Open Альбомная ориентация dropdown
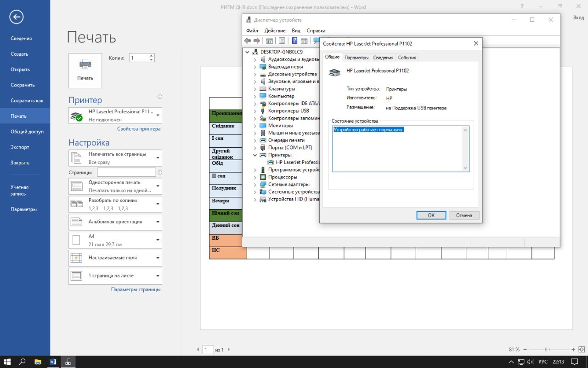This screenshot has width=588, height=368. pyautogui.click(x=115, y=222)
